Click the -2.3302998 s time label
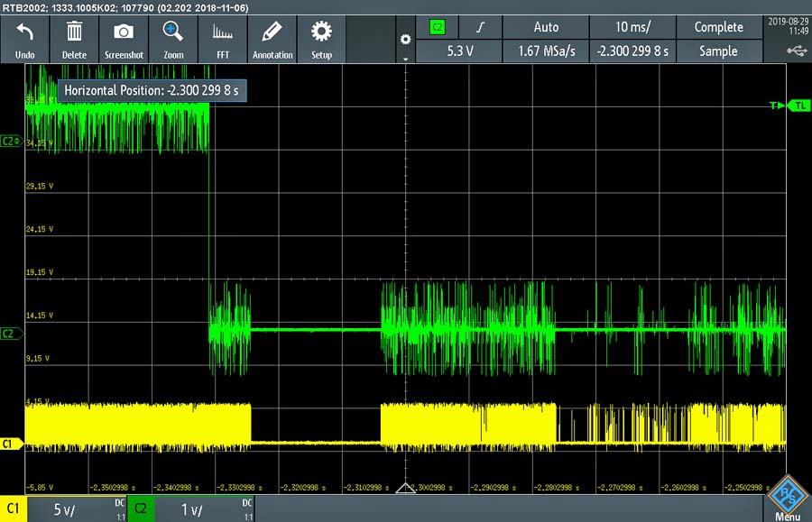Screen dimensions: 812x522 coord(239,488)
